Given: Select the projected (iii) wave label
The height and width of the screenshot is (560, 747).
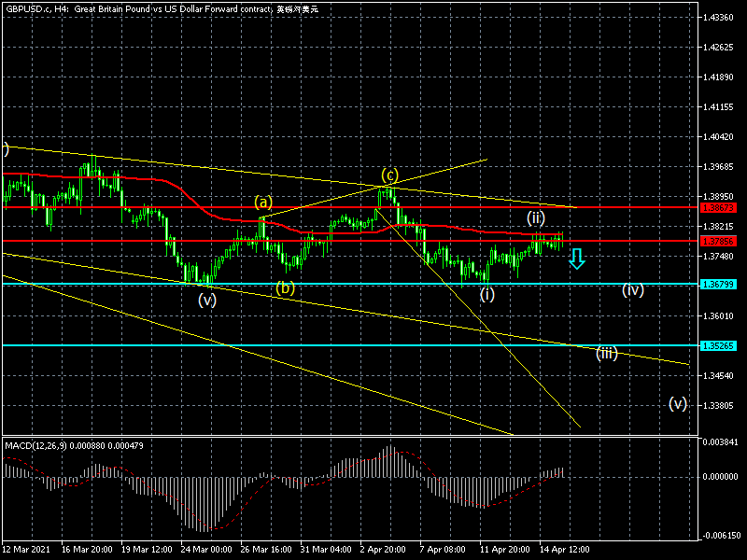Looking at the screenshot, I should tap(607, 353).
